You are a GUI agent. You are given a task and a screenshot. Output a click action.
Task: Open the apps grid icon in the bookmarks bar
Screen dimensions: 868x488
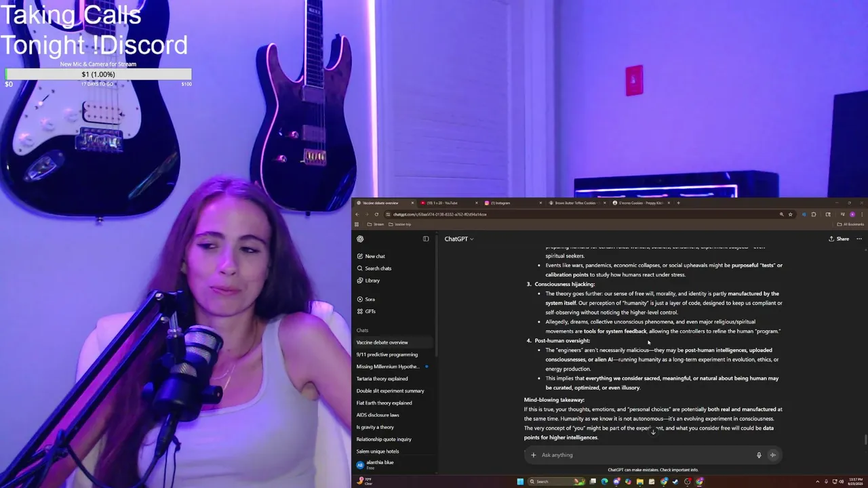point(357,224)
